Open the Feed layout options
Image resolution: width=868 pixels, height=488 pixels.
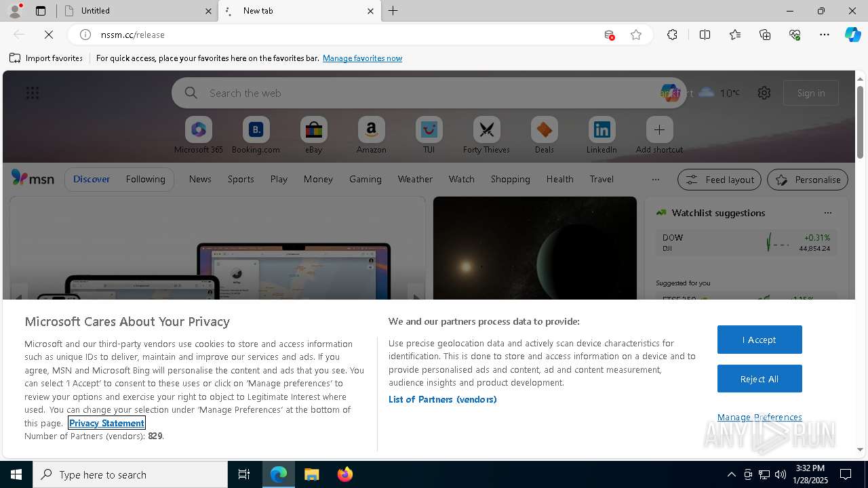719,180
